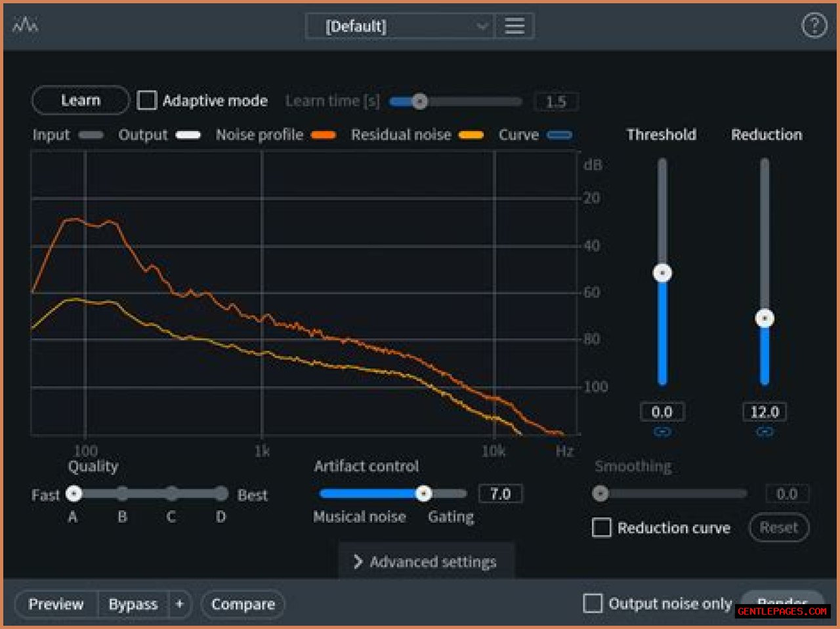Open the preset hamburger menu
This screenshot has width=840, height=629.
click(514, 26)
